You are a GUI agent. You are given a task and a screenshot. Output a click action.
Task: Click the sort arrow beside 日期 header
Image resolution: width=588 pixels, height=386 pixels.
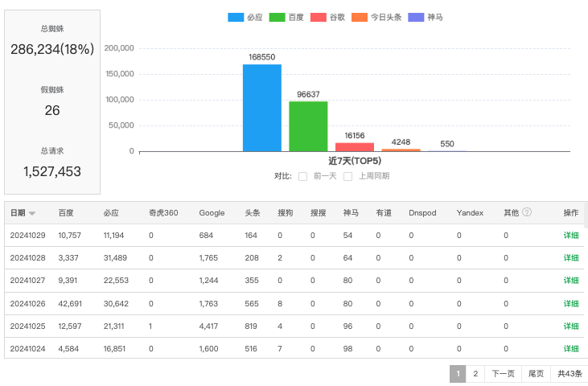(x=32, y=214)
